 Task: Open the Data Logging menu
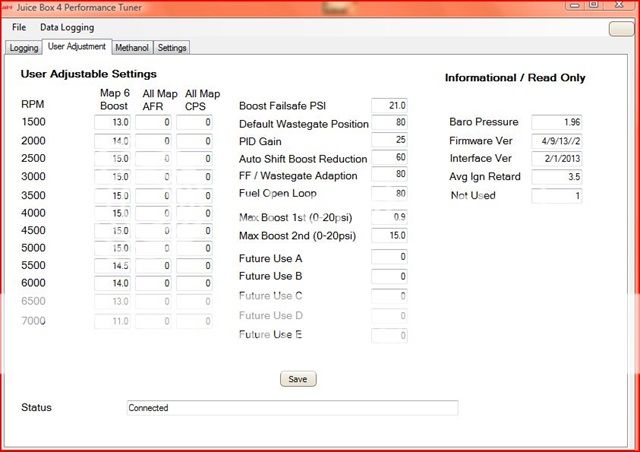click(67, 27)
